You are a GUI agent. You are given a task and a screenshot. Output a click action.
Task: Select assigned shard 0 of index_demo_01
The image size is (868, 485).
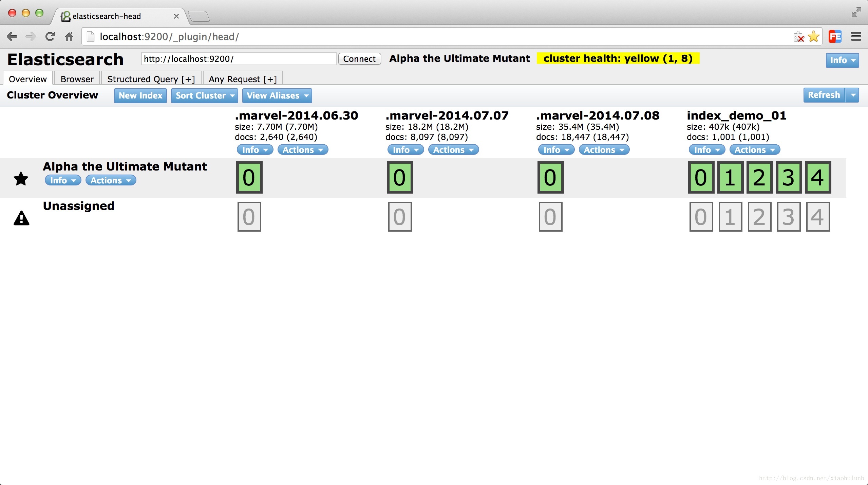pos(701,177)
